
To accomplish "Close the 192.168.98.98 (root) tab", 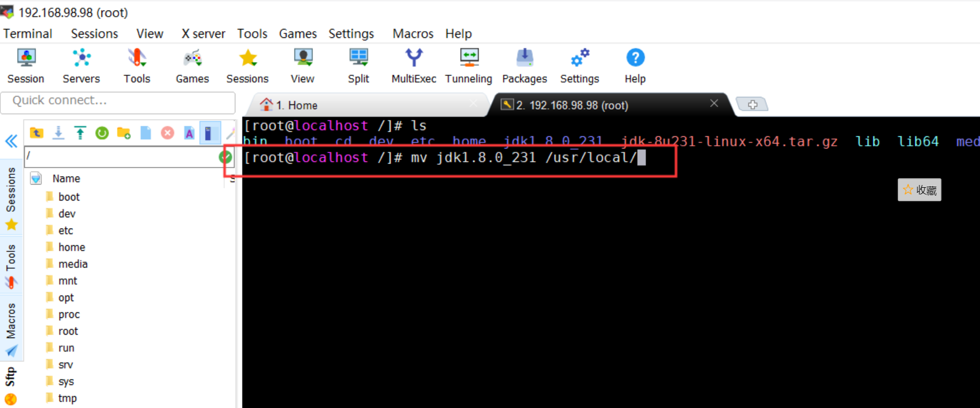I will click(714, 103).
